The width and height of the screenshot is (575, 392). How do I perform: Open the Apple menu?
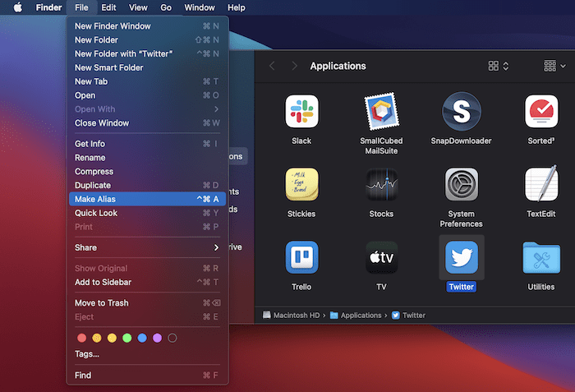pyautogui.click(x=17, y=7)
